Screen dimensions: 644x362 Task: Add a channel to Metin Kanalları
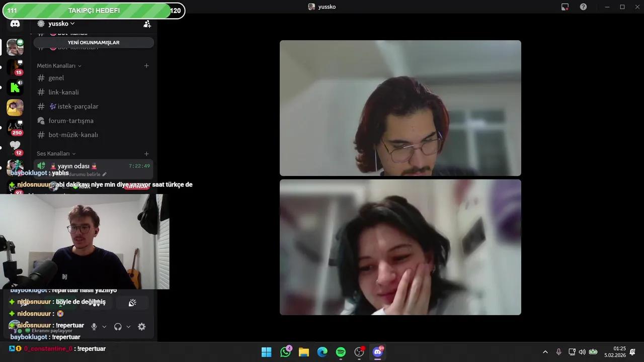[146, 66]
